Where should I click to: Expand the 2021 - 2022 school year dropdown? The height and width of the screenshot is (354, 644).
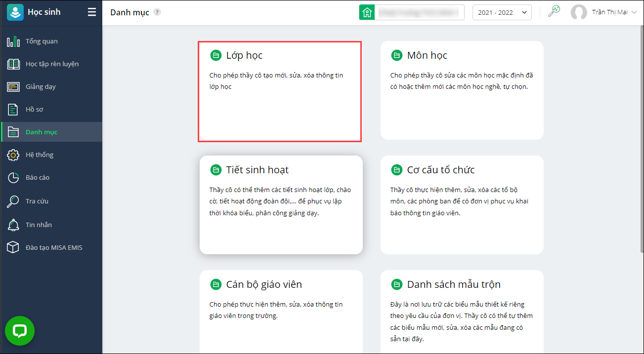[x=502, y=13]
